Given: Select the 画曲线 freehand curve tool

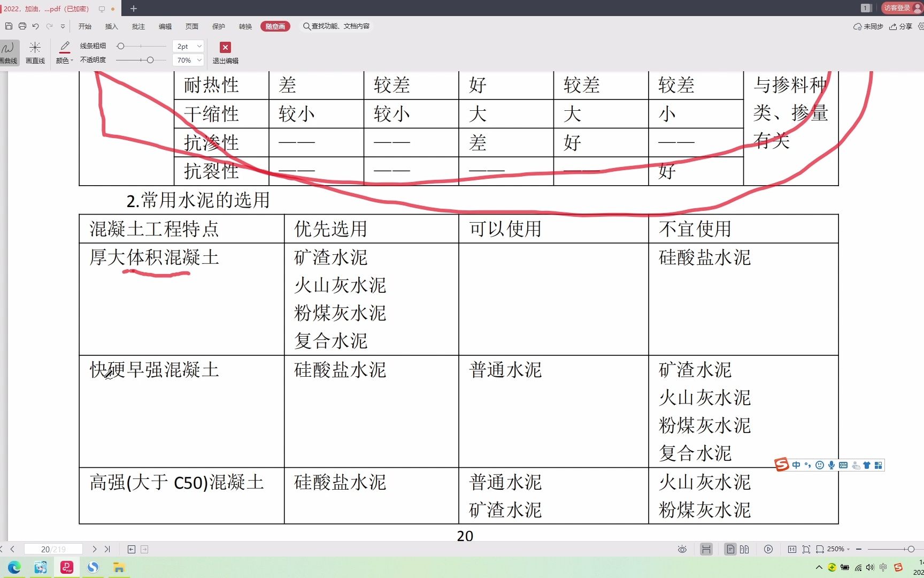Looking at the screenshot, I should (x=9, y=52).
